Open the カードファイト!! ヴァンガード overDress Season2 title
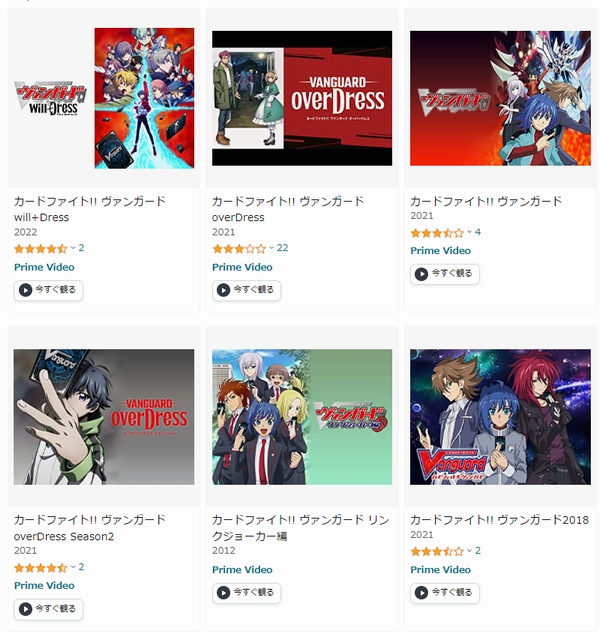This screenshot has width=600, height=637. [x=90, y=528]
